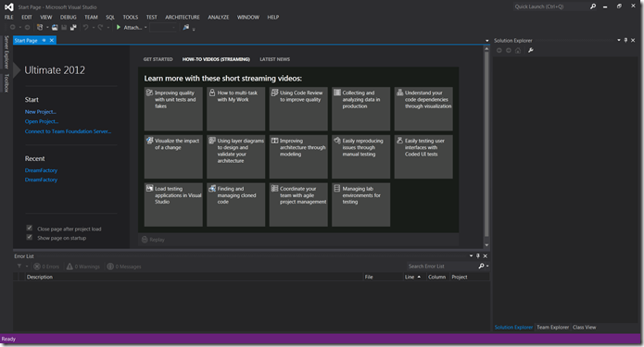Open the ANALYZE menu
The image size is (644, 347).
click(219, 18)
